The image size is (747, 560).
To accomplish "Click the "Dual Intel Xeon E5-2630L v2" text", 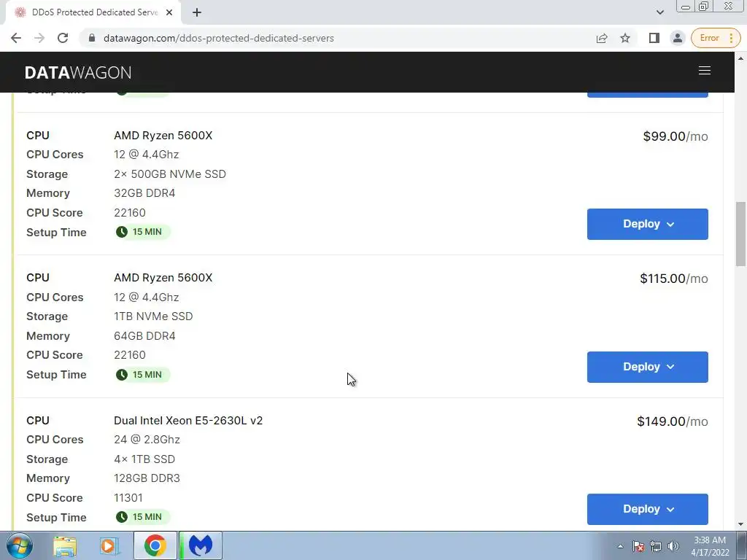I will [188, 421].
